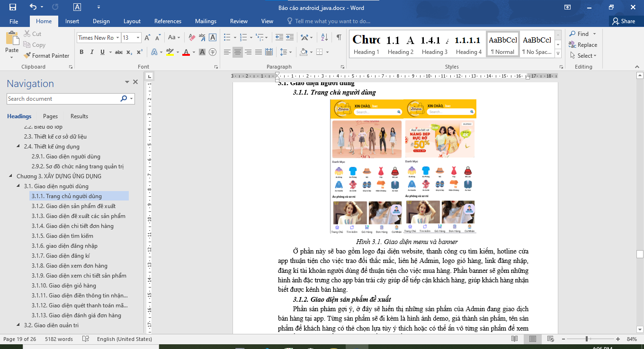Image resolution: width=644 pixels, height=349 pixels.
Task: Click the Search document input field
Action: click(x=63, y=99)
